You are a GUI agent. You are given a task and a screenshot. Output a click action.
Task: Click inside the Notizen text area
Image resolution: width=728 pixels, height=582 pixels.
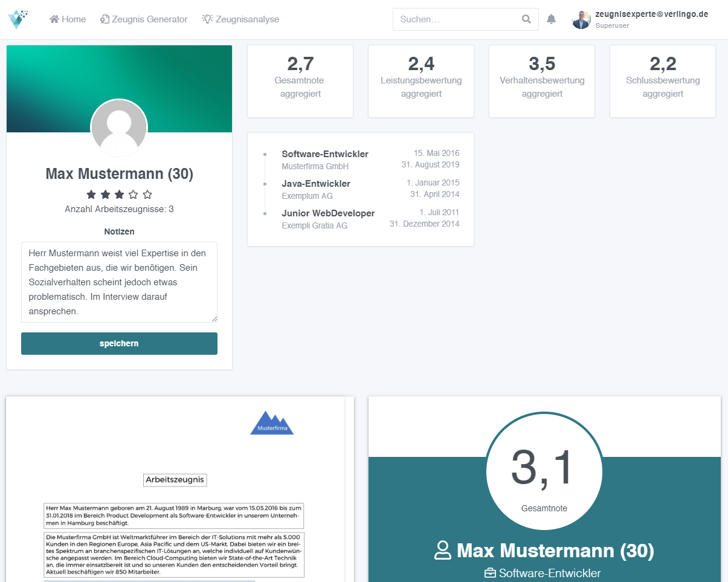click(x=119, y=282)
